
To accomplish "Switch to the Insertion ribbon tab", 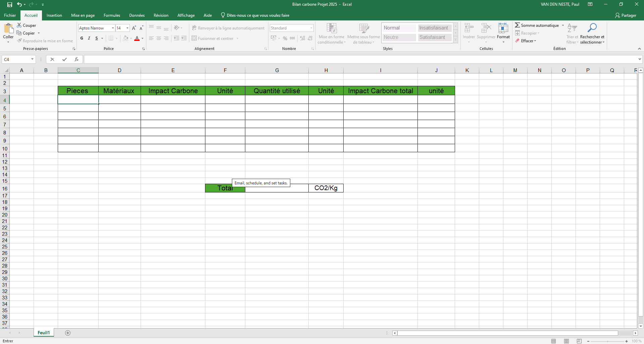I will click(54, 15).
